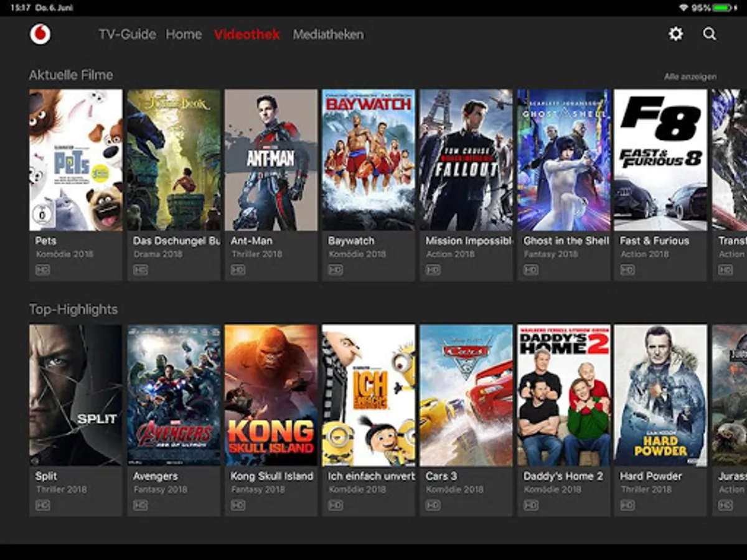Viewport: 747px width, 560px height.
Task: Click the 'Thriller 2018' text under Split
Action: pyautogui.click(x=61, y=490)
